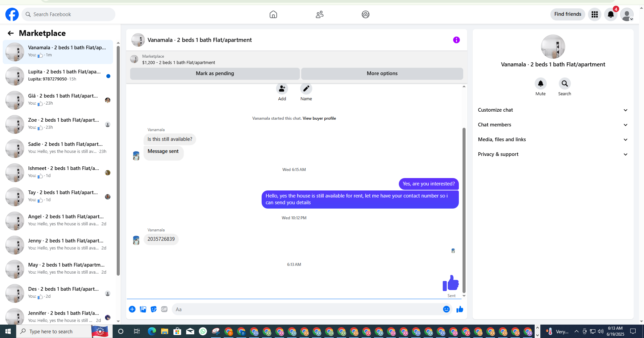This screenshot has height=338, width=644.
Task: Click the More options button
Action: 382,73
